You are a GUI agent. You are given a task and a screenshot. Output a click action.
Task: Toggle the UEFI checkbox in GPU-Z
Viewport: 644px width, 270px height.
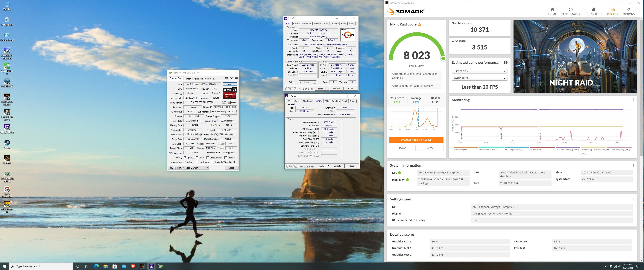tap(230, 102)
